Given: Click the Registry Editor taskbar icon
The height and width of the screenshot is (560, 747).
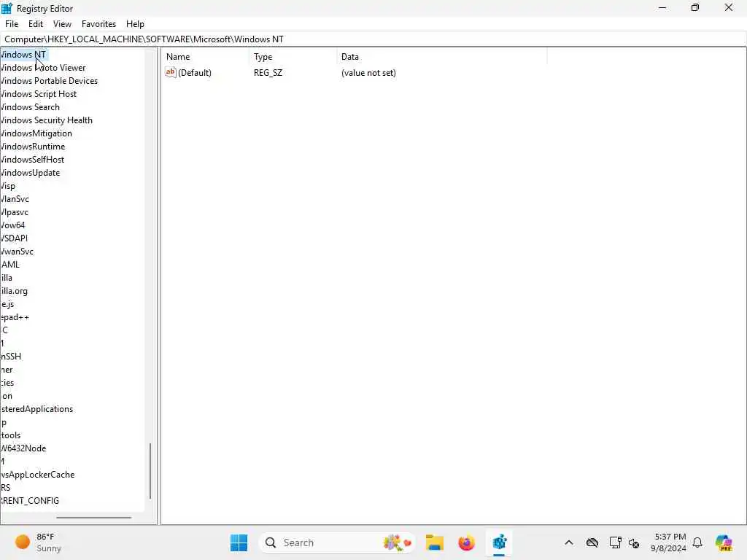Looking at the screenshot, I should pos(499,542).
